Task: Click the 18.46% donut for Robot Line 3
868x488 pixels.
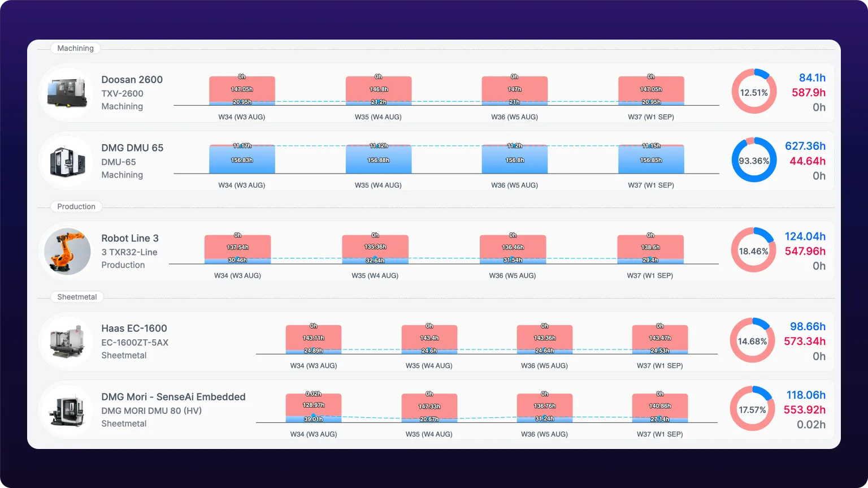Action: tap(753, 251)
